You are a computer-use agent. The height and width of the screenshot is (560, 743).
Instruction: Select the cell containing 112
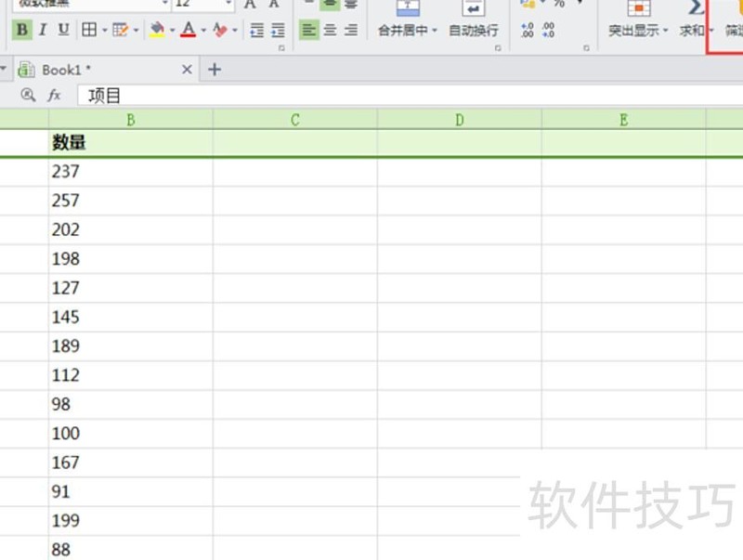[131, 376]
